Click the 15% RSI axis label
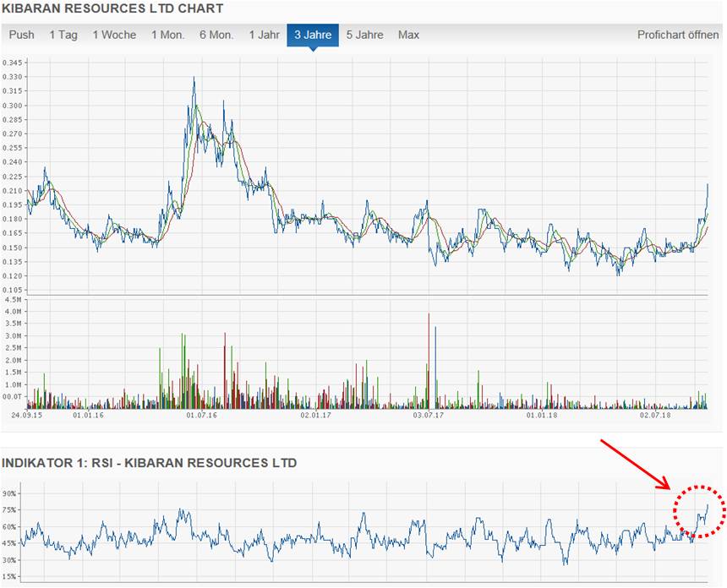This screenshot has width=727, height=588. (x=9, y=576)
